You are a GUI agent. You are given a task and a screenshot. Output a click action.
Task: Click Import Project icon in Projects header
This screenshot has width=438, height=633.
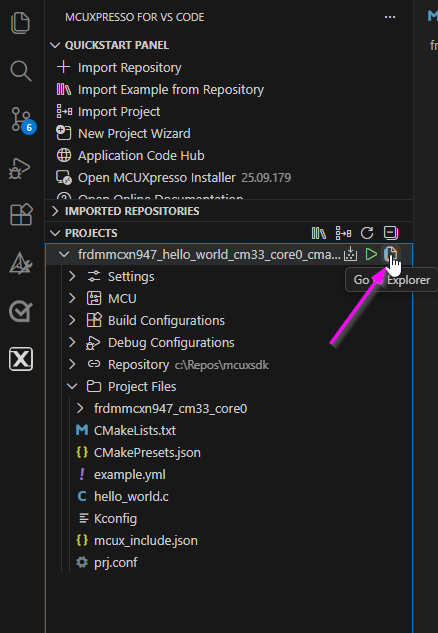[x=343, y=233]
